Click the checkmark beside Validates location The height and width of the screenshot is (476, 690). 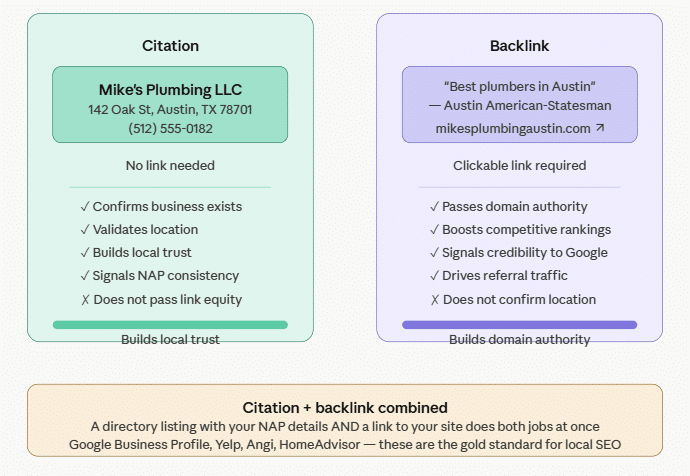pos(85,230)
